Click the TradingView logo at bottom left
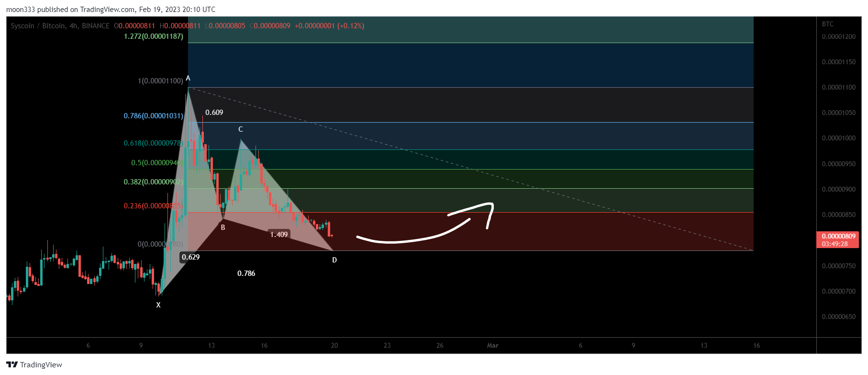Screen dimensions: 868x375 [x=34, y=365]
